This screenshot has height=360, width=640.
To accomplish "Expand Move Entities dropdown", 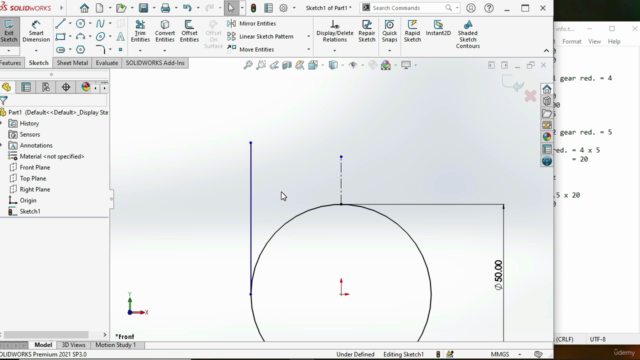I will tap(309, 49).
